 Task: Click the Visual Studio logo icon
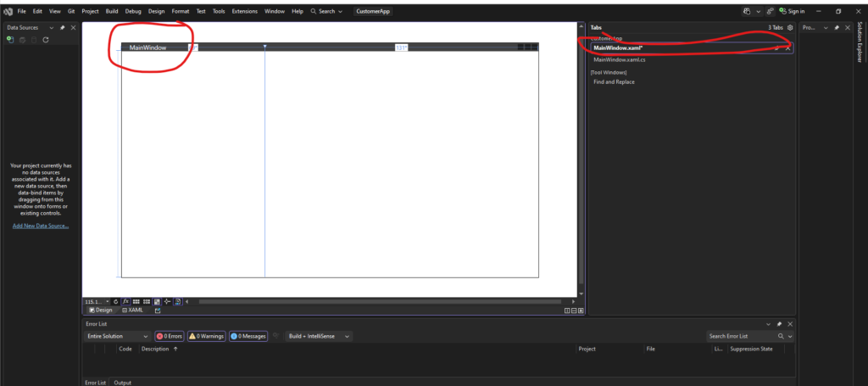[x=8, y=11]
